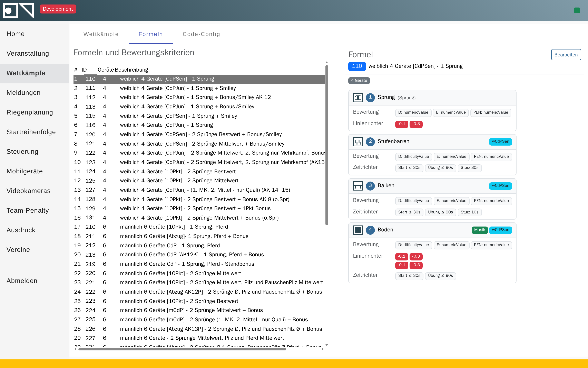This screenshot has height=368, width=588.
Task: Select formula 227 Pilz und Pferd Mittelwert
Action: [199, 338]
